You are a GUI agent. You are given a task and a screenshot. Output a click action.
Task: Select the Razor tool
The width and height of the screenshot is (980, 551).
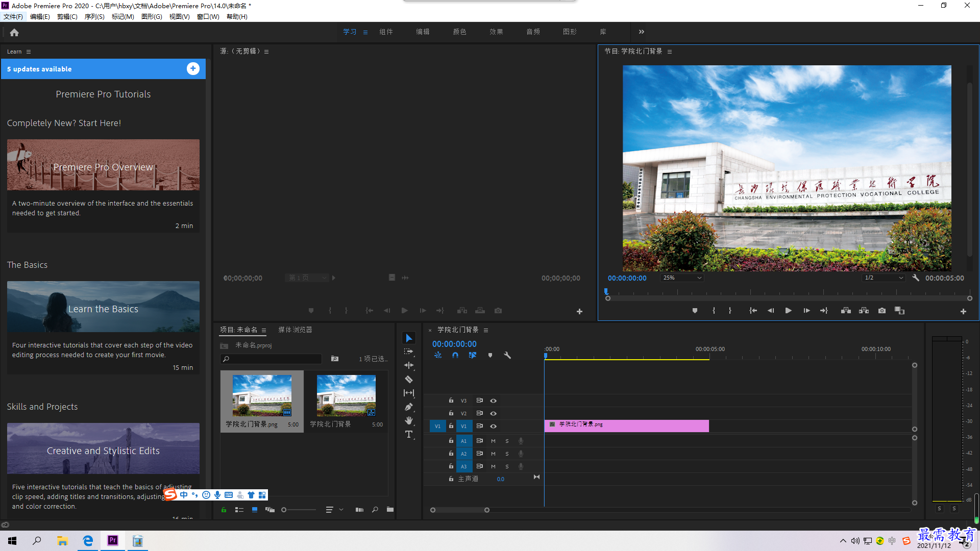click(x=409, y=379)
